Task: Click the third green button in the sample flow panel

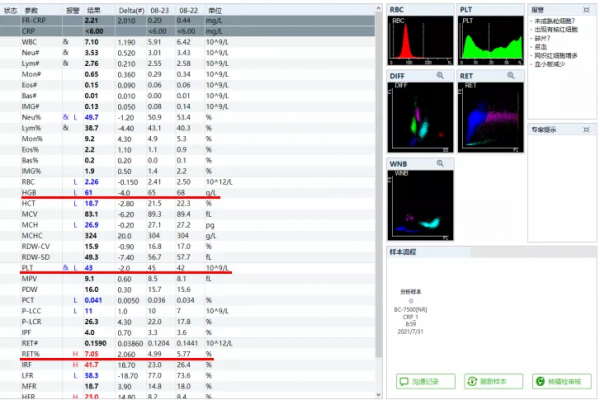Action: (x=553, y=382)
